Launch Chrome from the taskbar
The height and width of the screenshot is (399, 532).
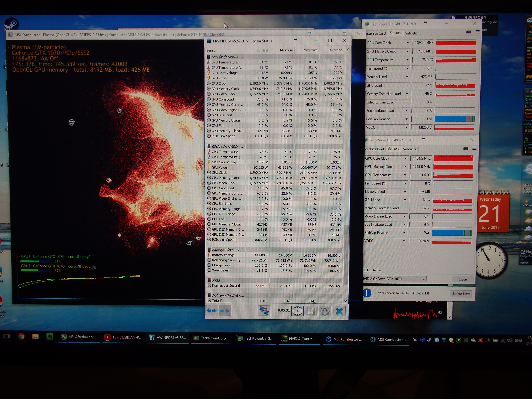(x=21, y=336)
